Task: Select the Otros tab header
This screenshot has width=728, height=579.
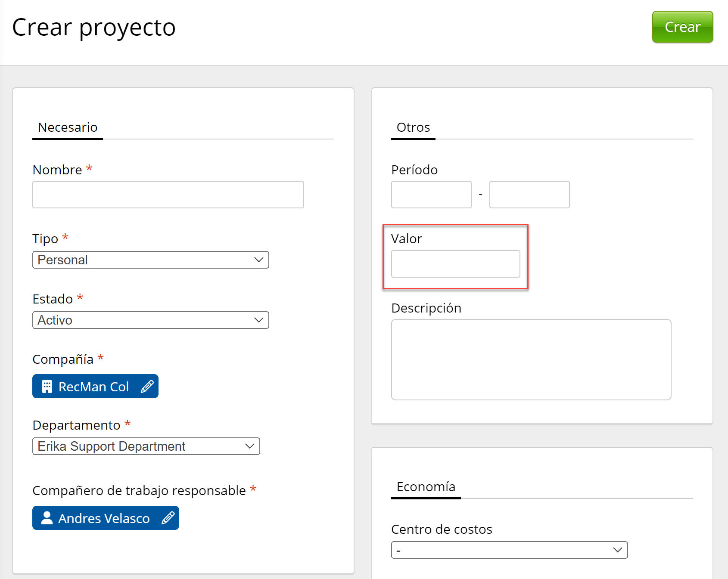Action: click(x=413, y=127)
